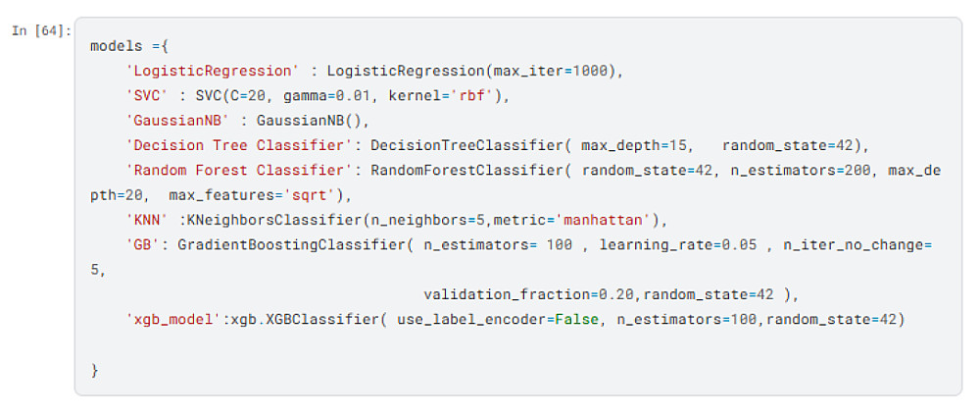Click on max_iter=1000 argument
This screenshot has height=416, width=980.
[x=556, y=71]
